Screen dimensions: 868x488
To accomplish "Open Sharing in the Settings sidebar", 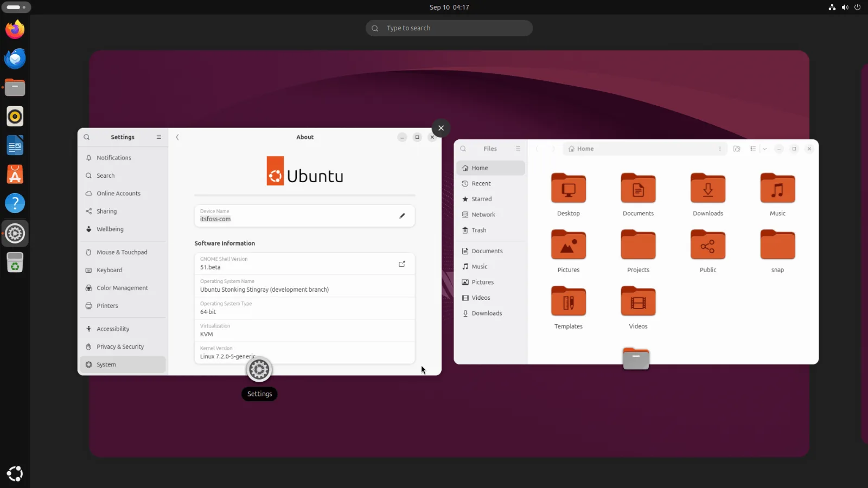I will click(123, 211).
